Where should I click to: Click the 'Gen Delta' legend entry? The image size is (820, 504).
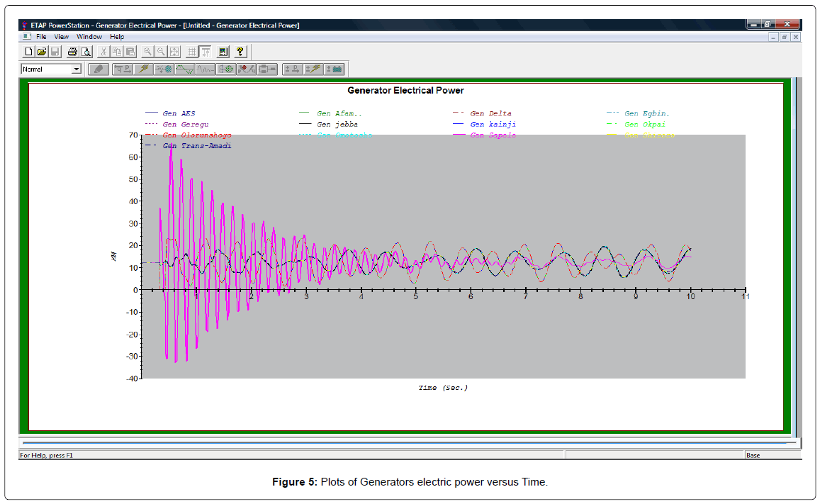[482, 113]
